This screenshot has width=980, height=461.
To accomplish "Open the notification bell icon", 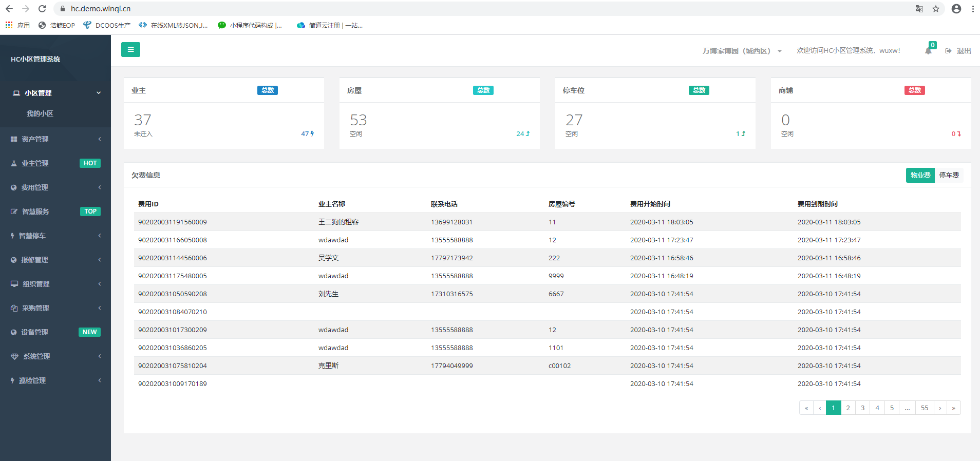I will tap(928, 51).
